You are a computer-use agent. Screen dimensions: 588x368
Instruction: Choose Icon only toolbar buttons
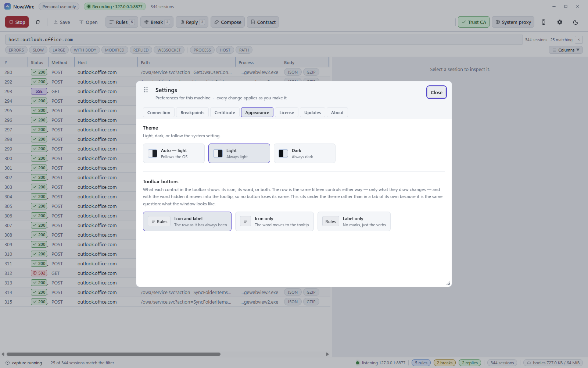point(275,222)
